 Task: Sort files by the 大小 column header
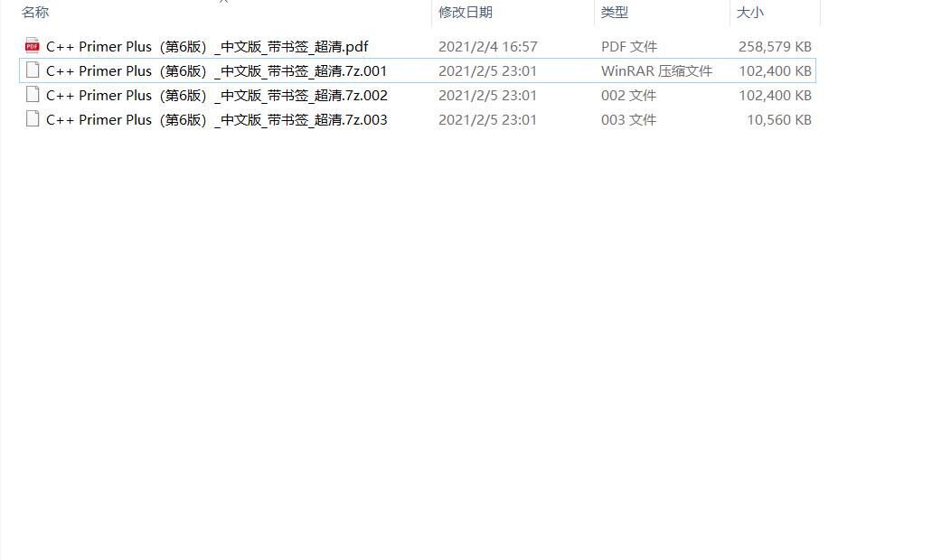(749, 12)
